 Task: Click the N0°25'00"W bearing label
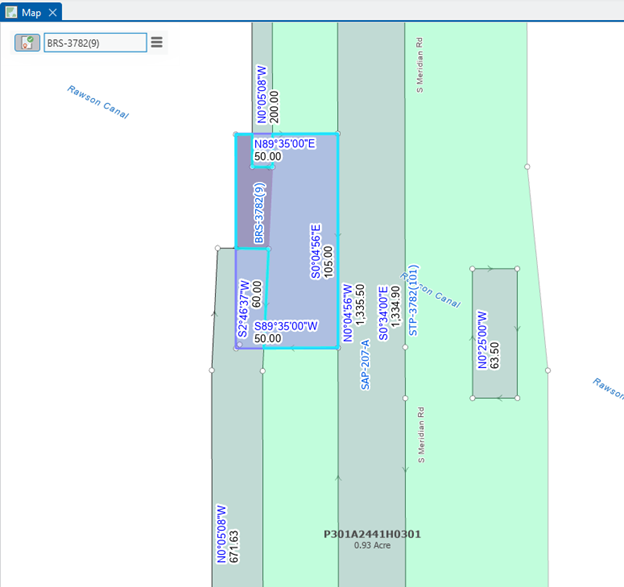point(482,340)
